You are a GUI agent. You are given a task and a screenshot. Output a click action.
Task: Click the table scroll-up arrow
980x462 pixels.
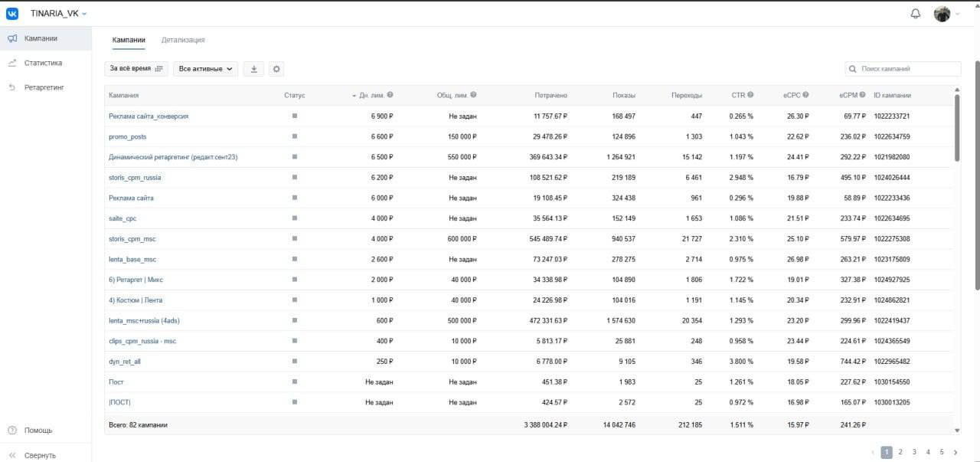pos(957,90)
